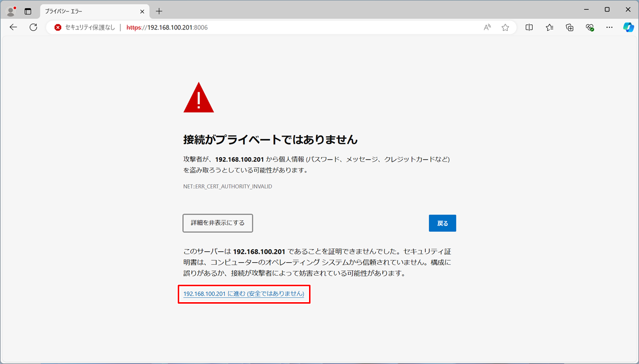Viewport: 639px width, 364px height.
Task: Open the Tab actions menu icon
Action: [x=28, y=11]
